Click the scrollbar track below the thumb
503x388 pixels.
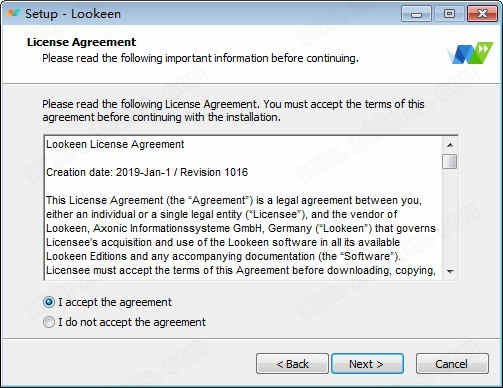pos(450,217)
